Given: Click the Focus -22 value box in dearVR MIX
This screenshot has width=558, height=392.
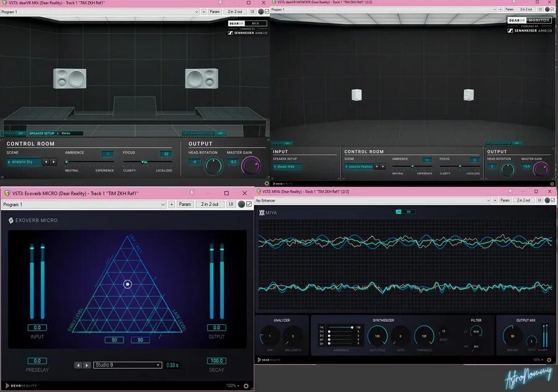Looking at the screenshot, I should point(166,154).
